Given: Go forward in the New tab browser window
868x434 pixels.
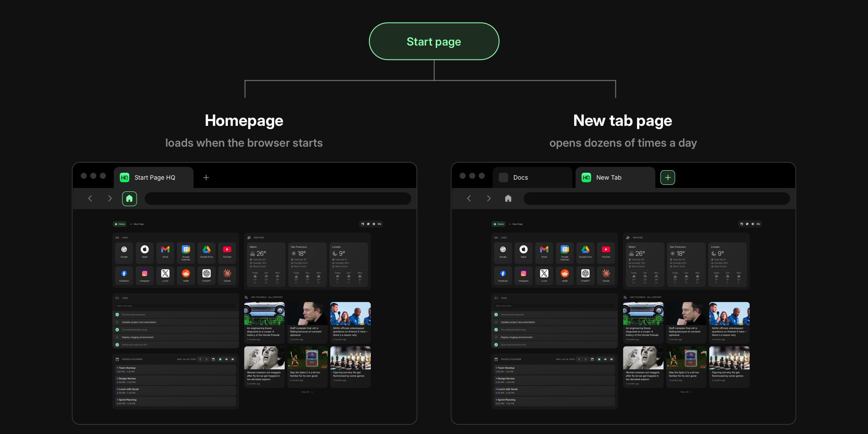Looking at the screenshot, I should pyautogui.click(x=489, y=198).
